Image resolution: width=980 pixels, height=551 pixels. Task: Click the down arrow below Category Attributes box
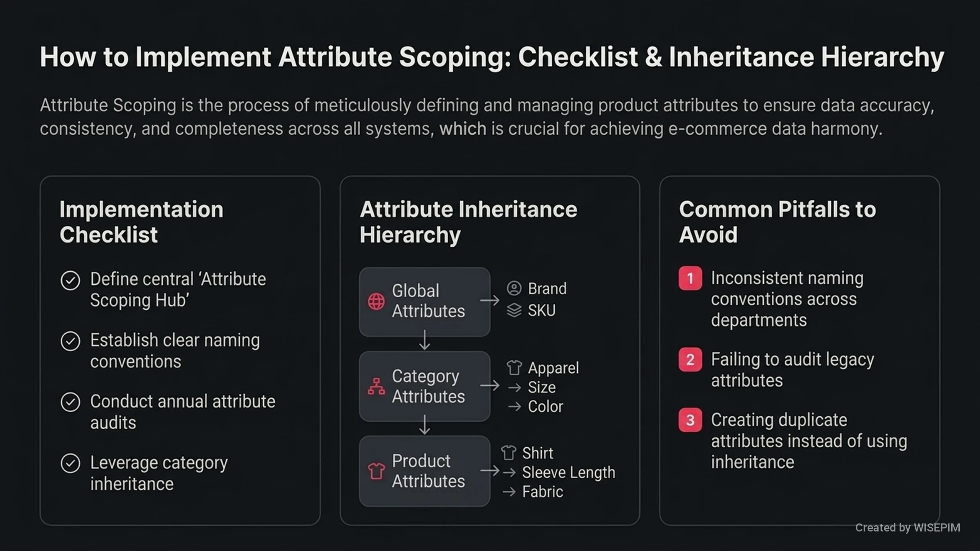[x=425, y=425]
